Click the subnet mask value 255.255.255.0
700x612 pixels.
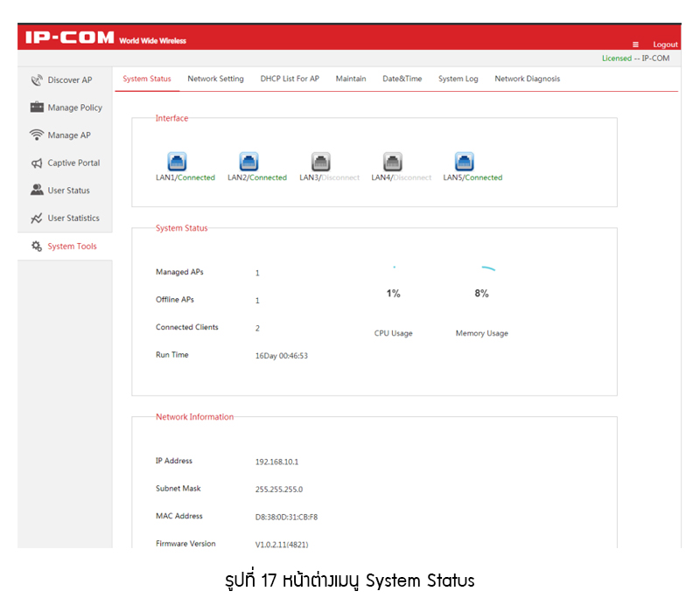(x=279, y=490)
